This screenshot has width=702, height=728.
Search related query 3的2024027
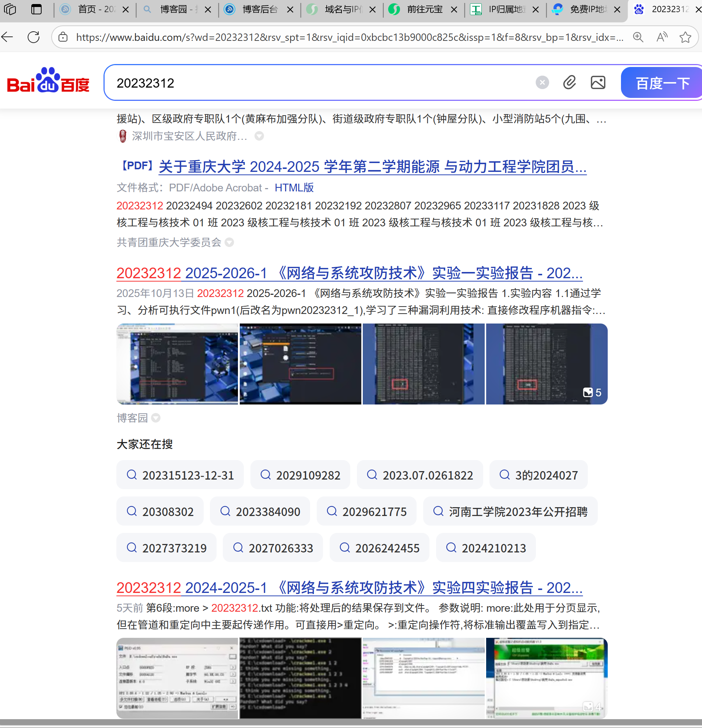tap(538, 475)
